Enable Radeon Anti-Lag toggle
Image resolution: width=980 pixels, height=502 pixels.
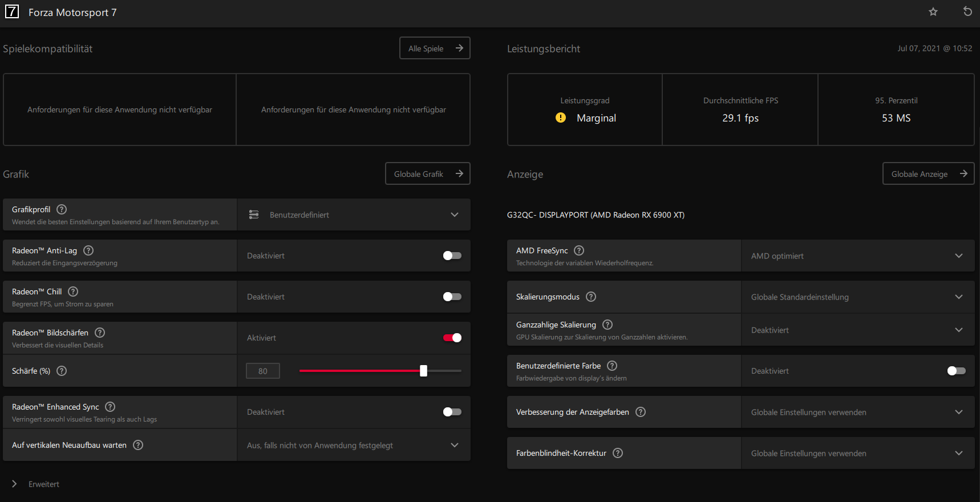tap(452, 256)
